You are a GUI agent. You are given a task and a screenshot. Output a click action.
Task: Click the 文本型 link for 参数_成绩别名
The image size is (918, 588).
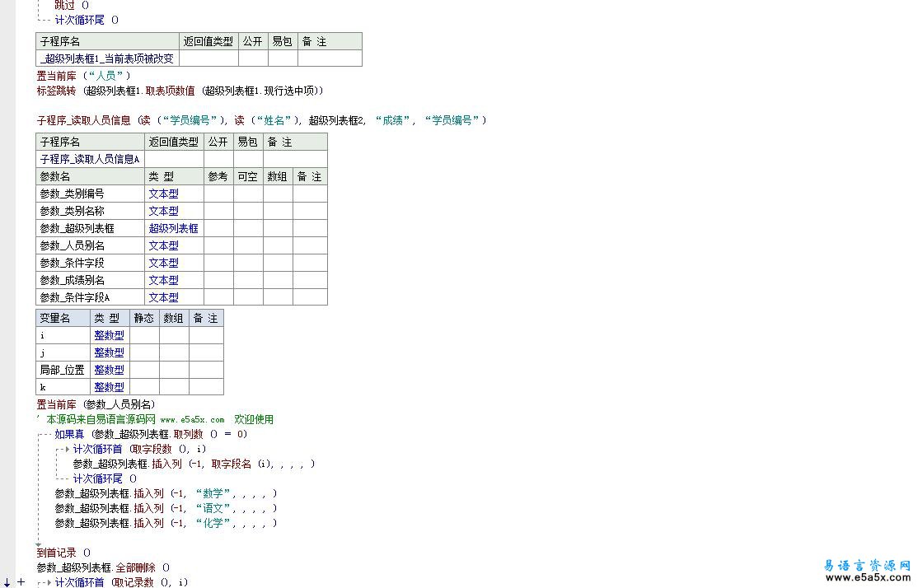[163, 280]
